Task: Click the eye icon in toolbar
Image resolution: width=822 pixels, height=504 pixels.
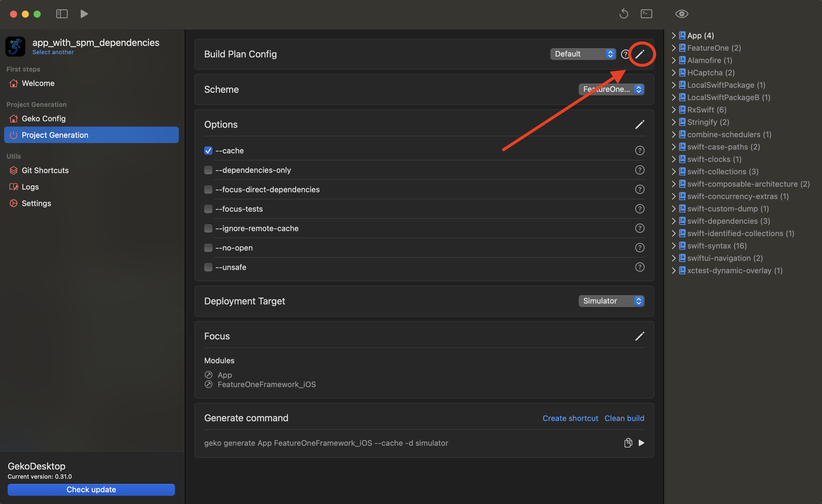Action: tap(681, 14)
